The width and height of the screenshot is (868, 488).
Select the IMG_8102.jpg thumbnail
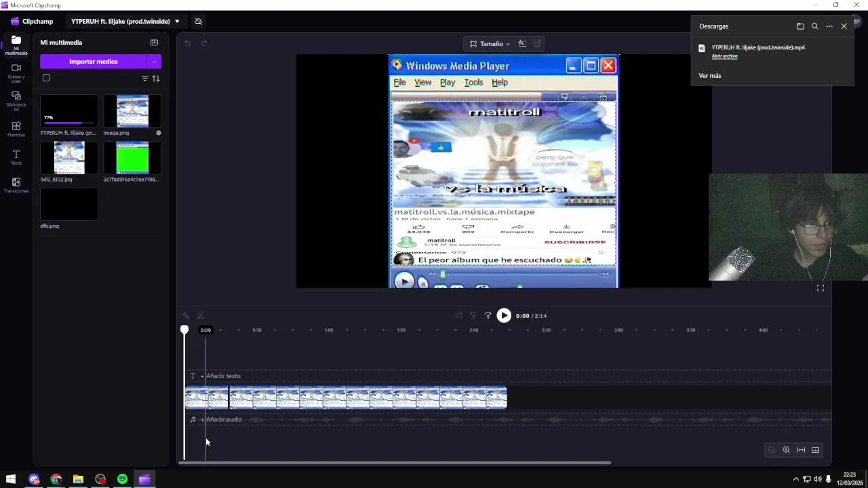[x=69, y=158]
